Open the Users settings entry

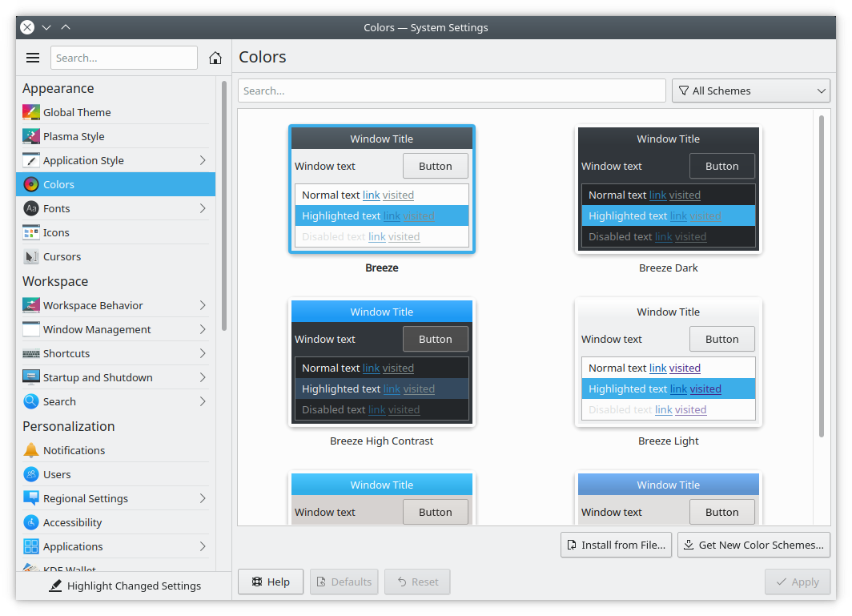(x=116, y=475)
